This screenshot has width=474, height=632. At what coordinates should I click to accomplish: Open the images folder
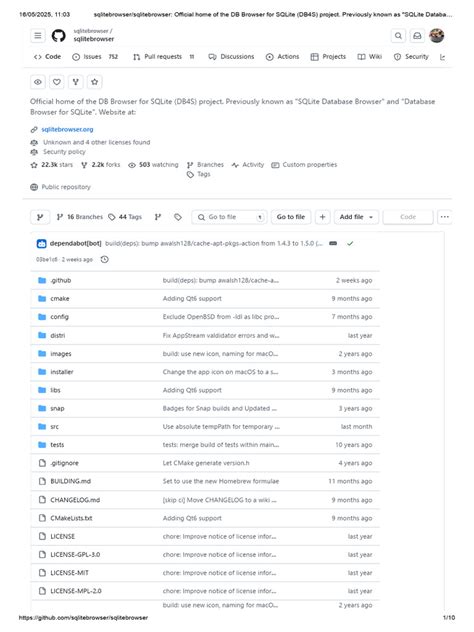tap(61, 354)
